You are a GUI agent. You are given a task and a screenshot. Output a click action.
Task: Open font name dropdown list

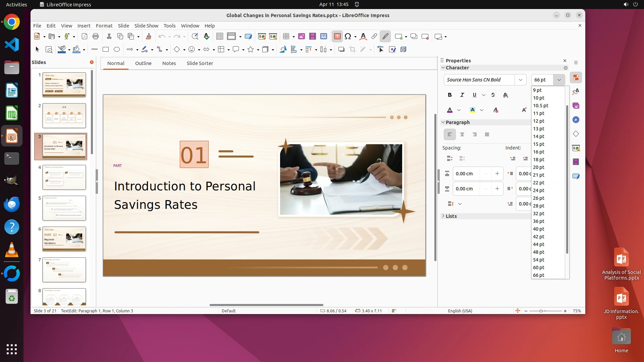coord(520,80)
